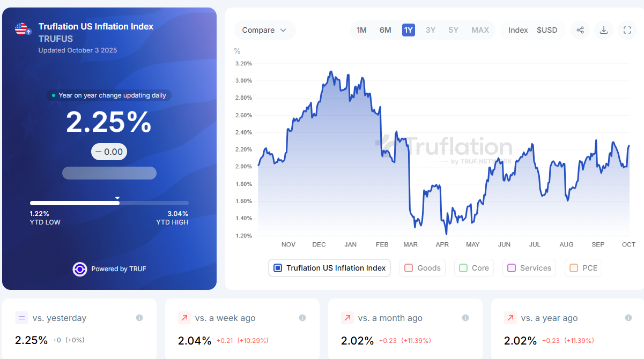644x359 pixels.
Task: Switch chart to $USD view
Action: click(547, 30)
